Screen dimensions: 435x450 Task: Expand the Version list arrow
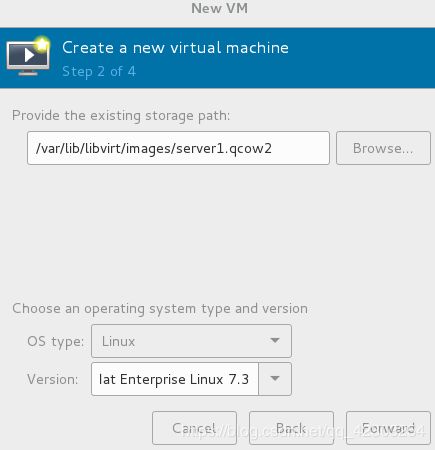[x=275, y=379]
